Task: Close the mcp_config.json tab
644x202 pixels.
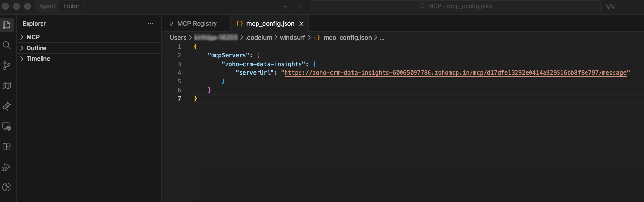Action: coord(302,23)
